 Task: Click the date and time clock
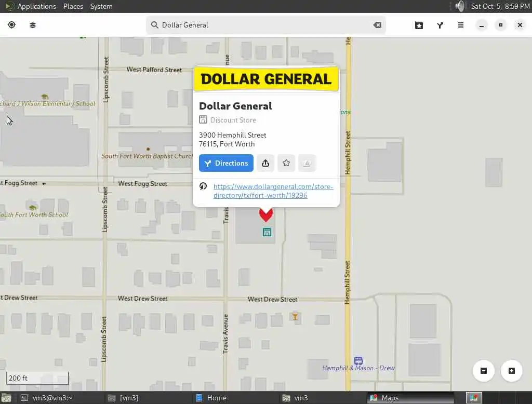click(500, 6)
